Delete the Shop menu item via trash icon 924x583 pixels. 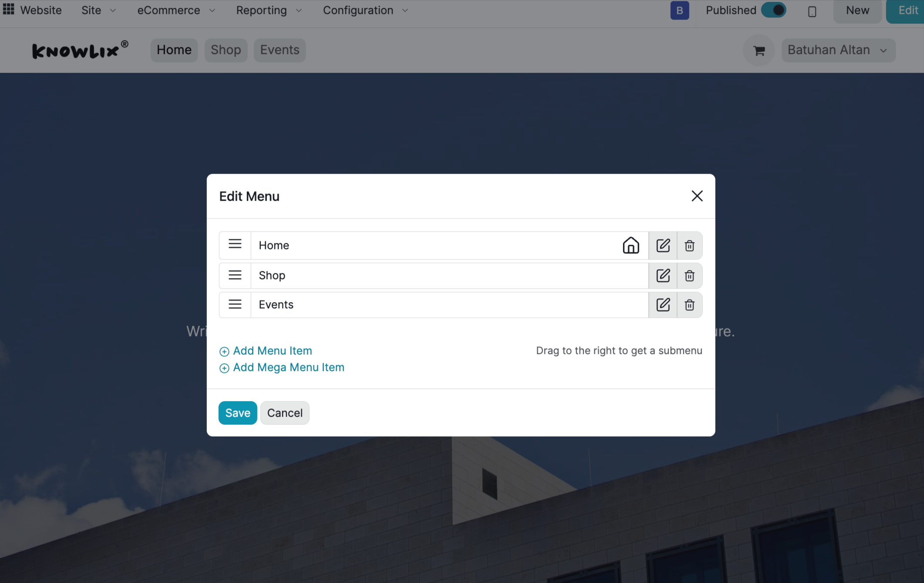[689, 276]
